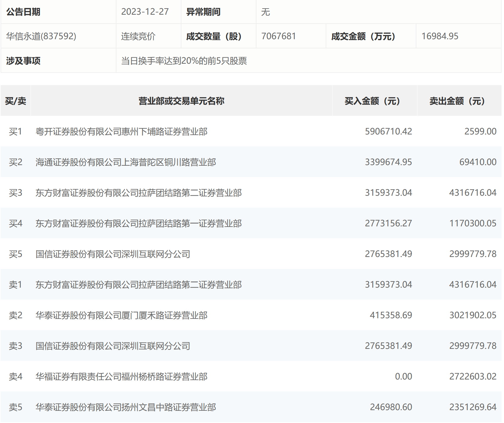The image size is (504, 423).
Task: Select sell amount 2722603.02
Action: (473, 376)
